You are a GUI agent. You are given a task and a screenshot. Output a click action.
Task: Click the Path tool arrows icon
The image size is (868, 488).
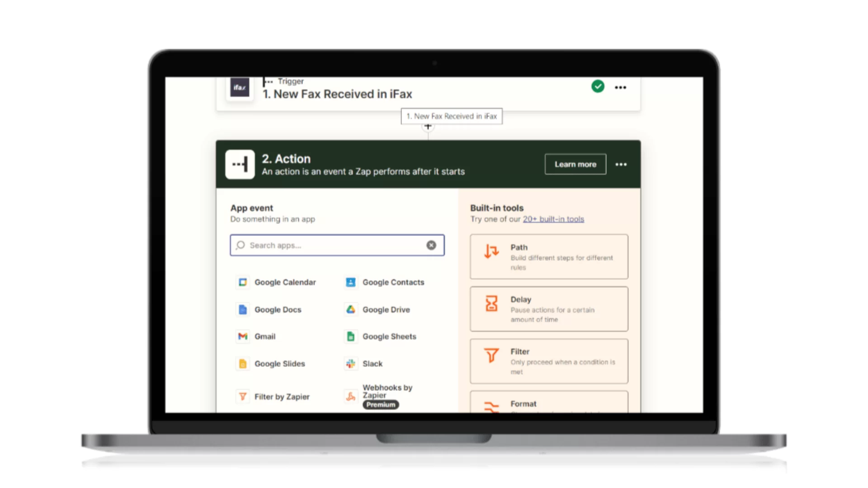[491, 251]
